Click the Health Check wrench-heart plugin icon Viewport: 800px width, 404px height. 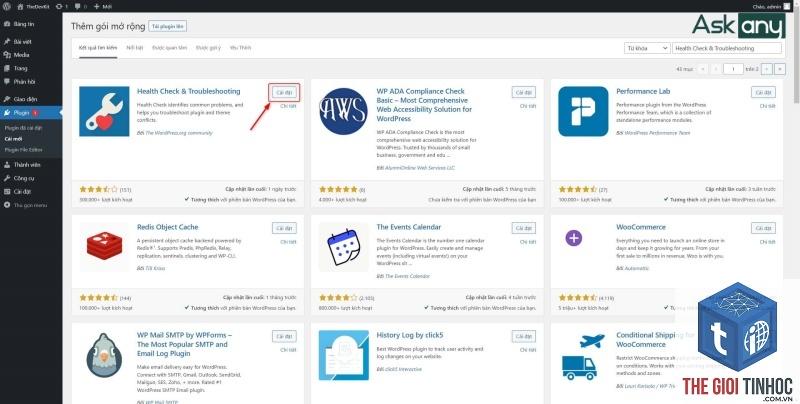(x=104, y=111)
